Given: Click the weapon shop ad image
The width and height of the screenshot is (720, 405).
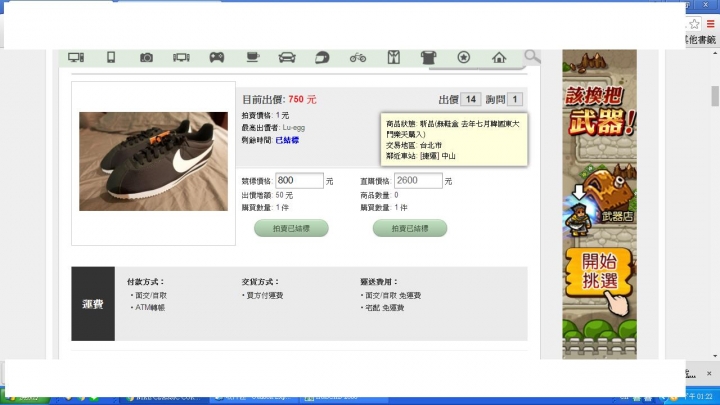Looking at the screenshot, I should click(600, 202).
